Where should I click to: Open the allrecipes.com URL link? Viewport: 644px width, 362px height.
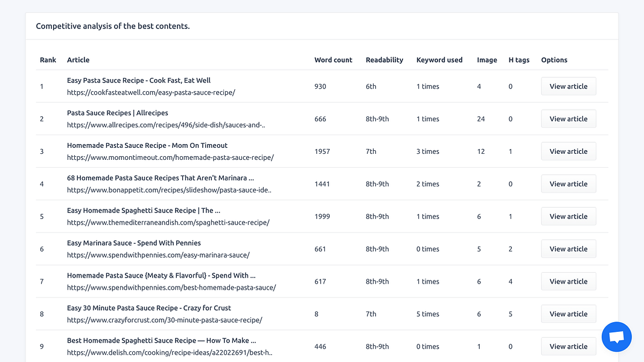[x=166, y=125]
